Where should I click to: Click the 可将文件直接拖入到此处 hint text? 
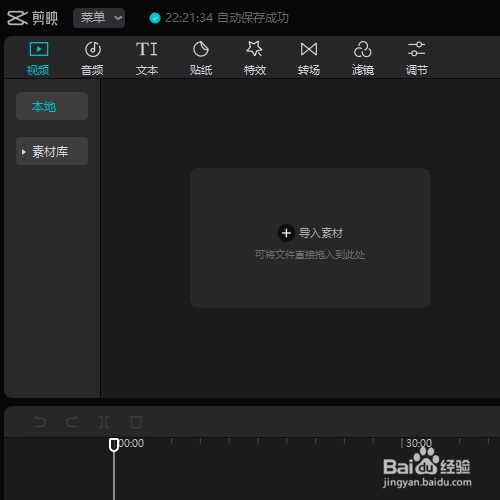click(310, 255)
